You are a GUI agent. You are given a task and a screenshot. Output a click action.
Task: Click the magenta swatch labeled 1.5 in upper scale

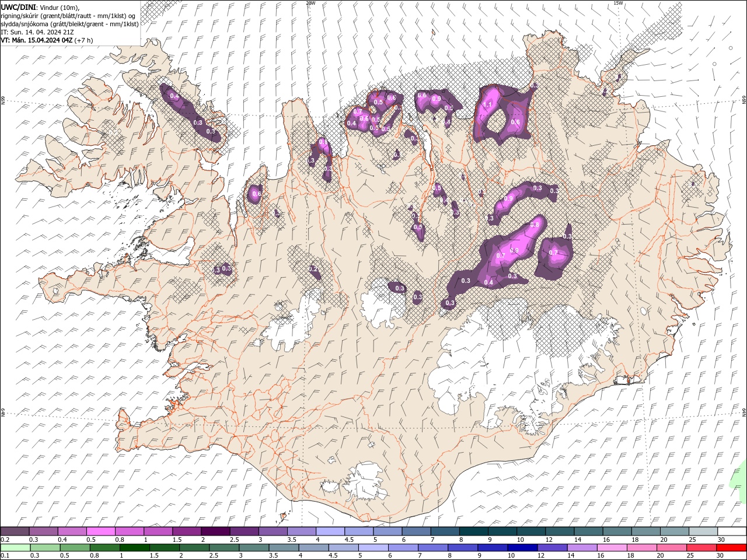coord(187,531)
